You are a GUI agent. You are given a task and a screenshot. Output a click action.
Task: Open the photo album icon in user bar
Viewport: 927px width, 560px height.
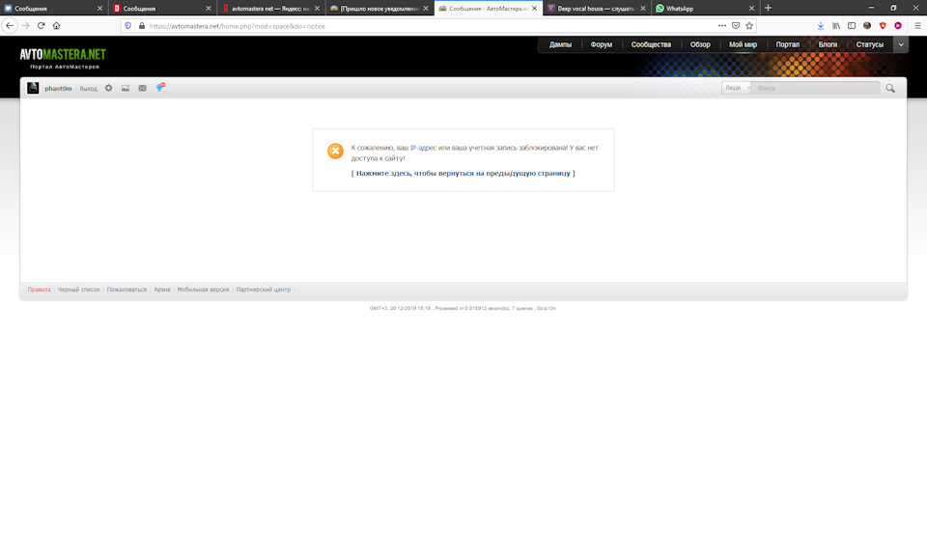click(126, 88)
